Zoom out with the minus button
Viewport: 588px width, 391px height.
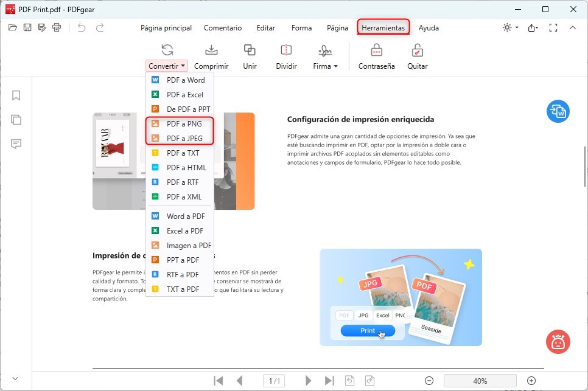point(429,381)
